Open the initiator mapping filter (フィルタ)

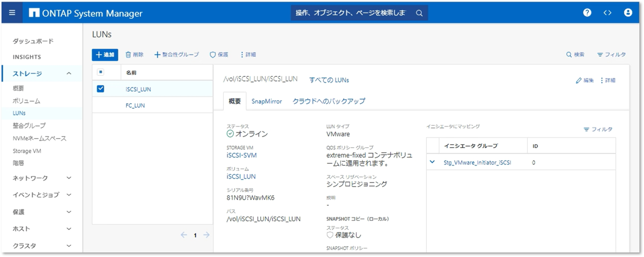pos(598,130)
